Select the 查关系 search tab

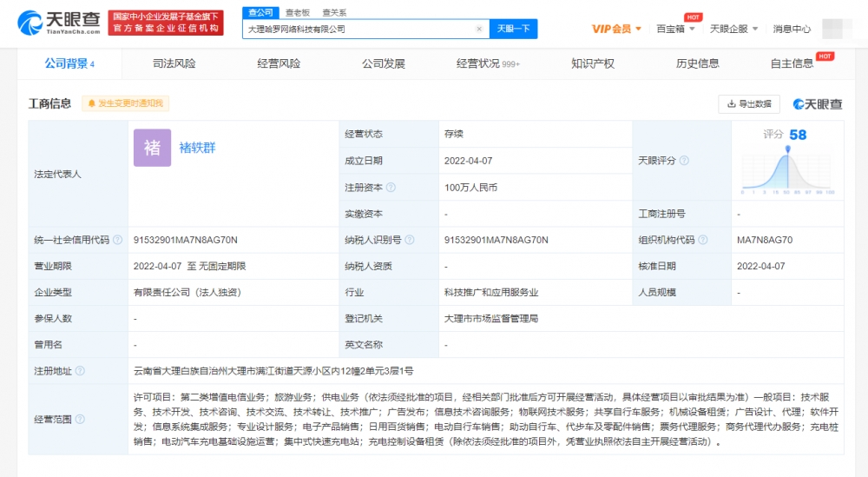pos(334,12)
